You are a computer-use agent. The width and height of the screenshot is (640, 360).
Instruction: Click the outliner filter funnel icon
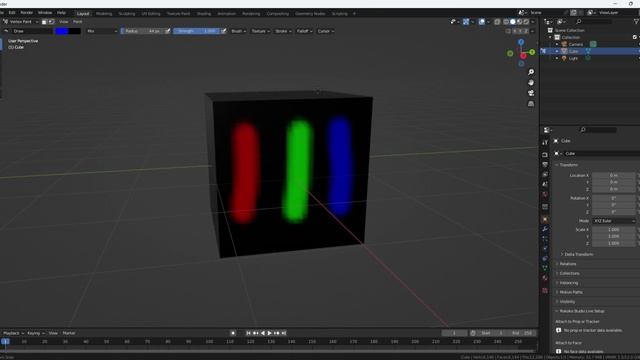click(636, 21)
